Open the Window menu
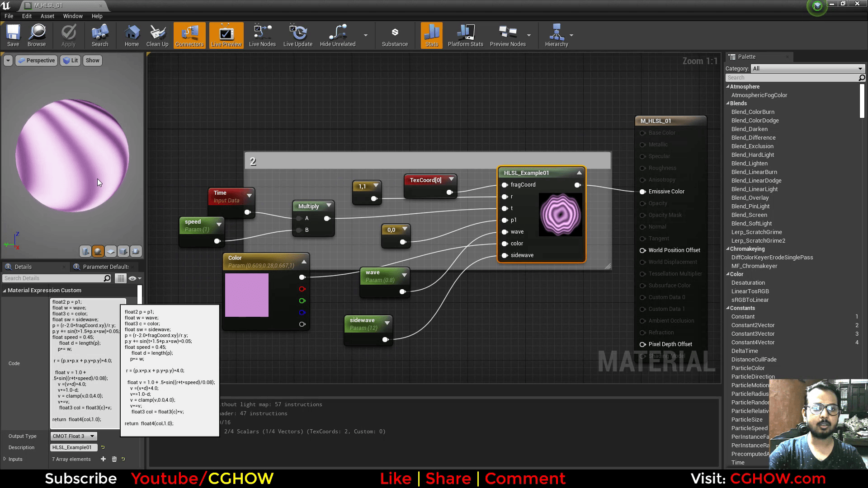868x488 pixels. click(x=73, y=16)
